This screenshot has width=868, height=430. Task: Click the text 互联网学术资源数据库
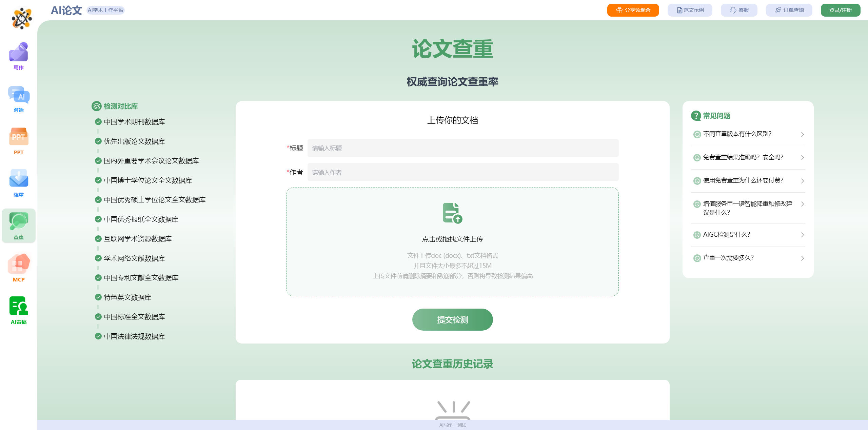[138, 239]
